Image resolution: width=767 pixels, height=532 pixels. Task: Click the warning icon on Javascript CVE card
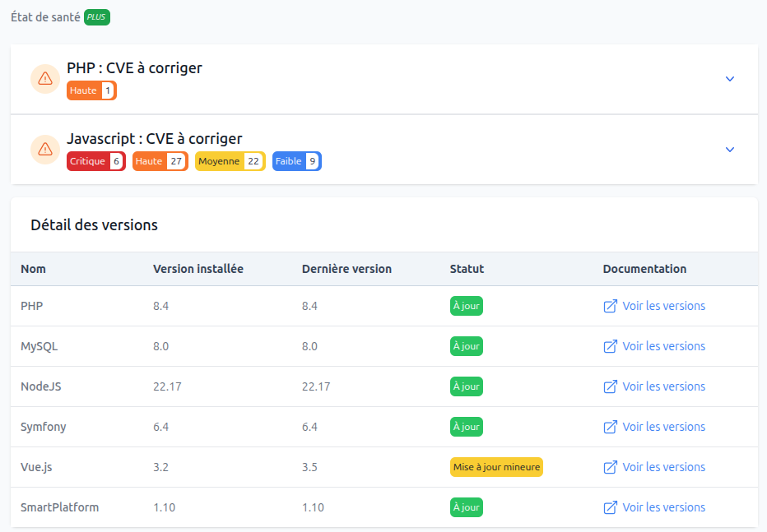(45, 149)
